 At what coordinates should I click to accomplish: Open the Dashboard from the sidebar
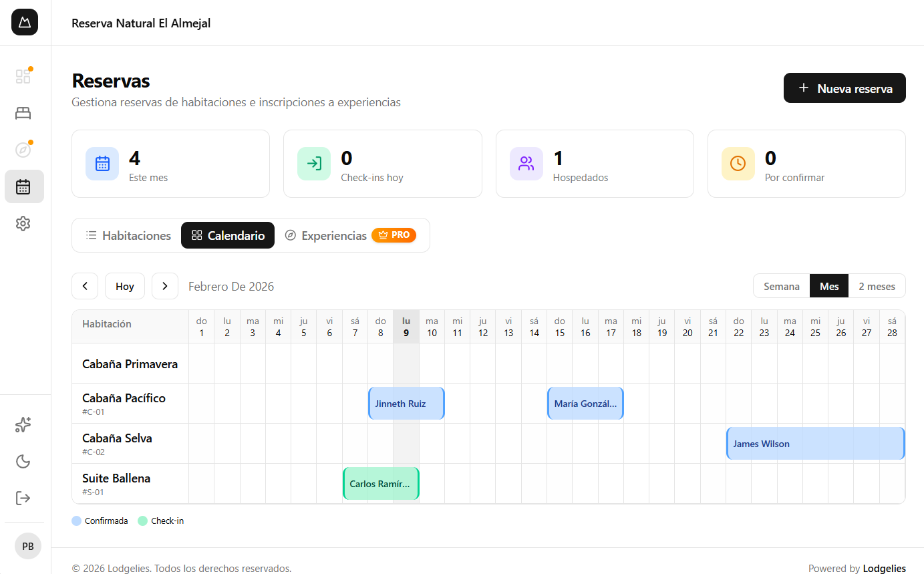(x=23, y=76)
